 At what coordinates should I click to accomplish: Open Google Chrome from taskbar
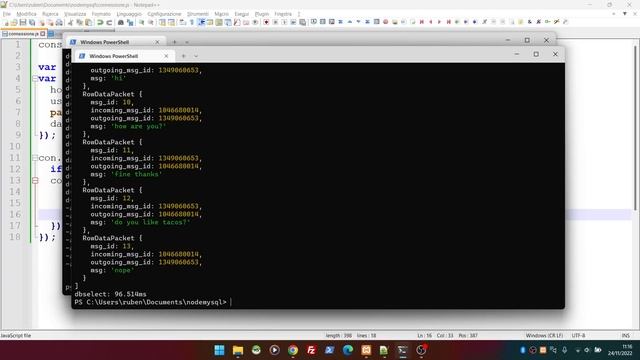click(x=293, y=350)
